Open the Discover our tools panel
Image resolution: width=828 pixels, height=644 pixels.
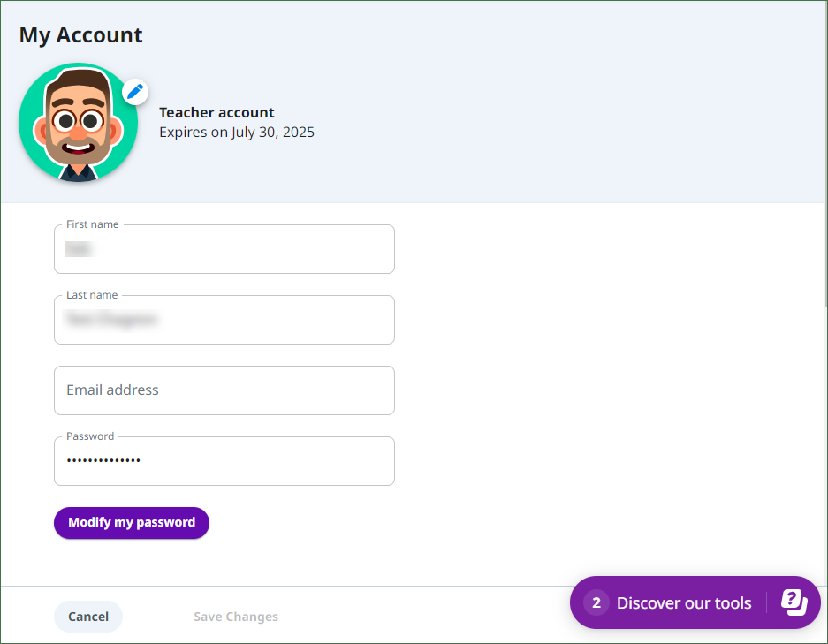click(x=695, y=602)
